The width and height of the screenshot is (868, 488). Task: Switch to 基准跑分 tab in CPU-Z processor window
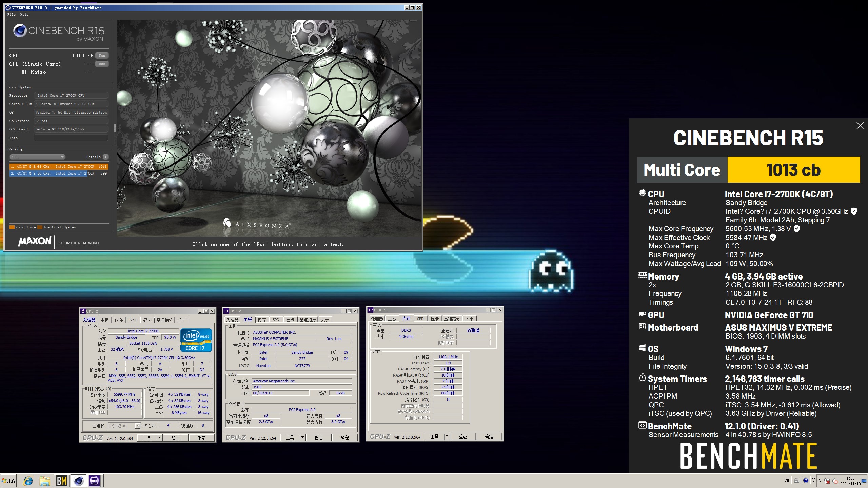(164, 320)
